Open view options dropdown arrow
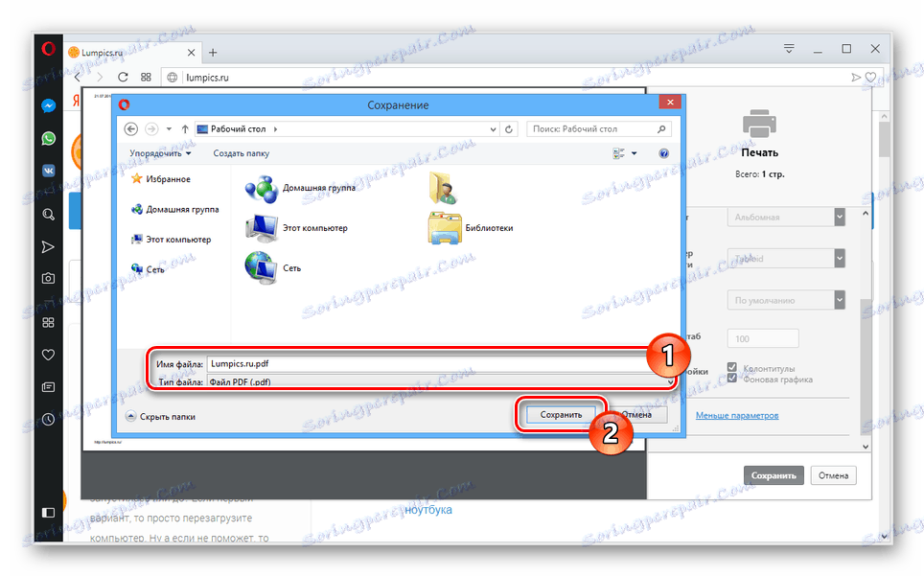Image resolution: width=924 pixels, height=576 pixels. point(635,153)
